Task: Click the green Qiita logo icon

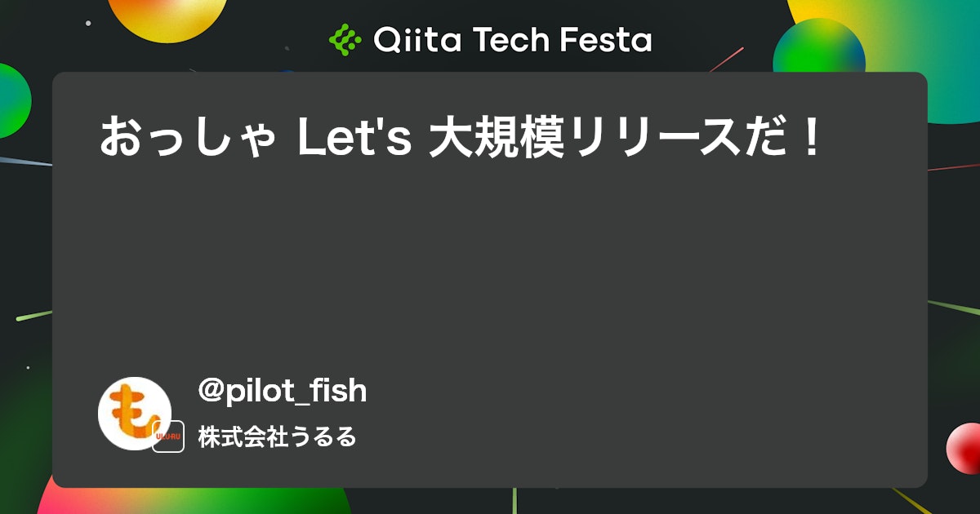Action: [x=345, y=39]
